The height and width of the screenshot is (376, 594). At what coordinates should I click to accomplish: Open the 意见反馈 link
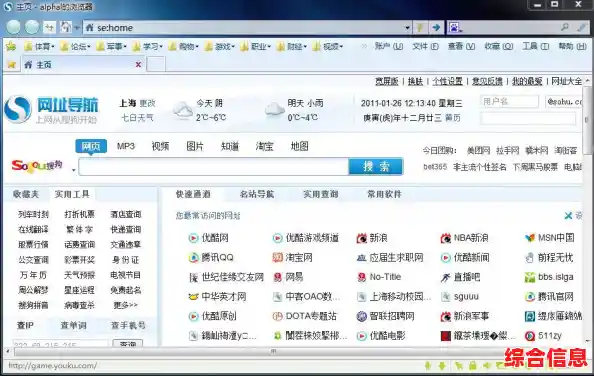tap(487, 81)
